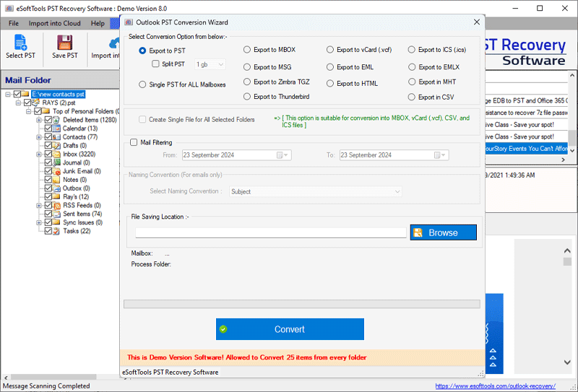
Task: Expand the Contacts tree node
Action: click(x=39, y=137)
